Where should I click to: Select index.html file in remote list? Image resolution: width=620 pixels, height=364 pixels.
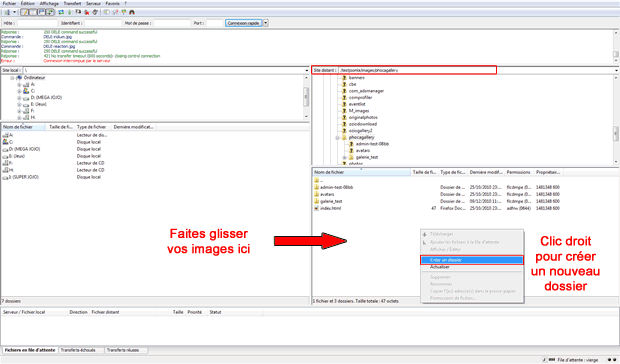tap(330, 208)
